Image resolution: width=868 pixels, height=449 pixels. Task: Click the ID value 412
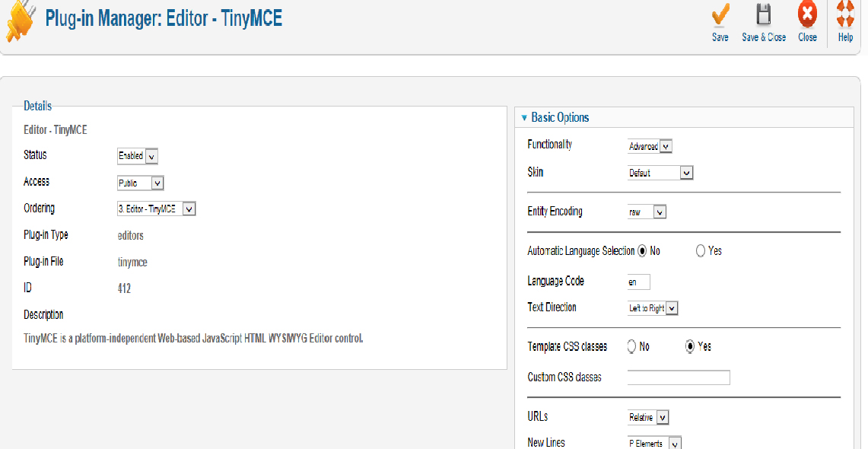tap(124, 288)
